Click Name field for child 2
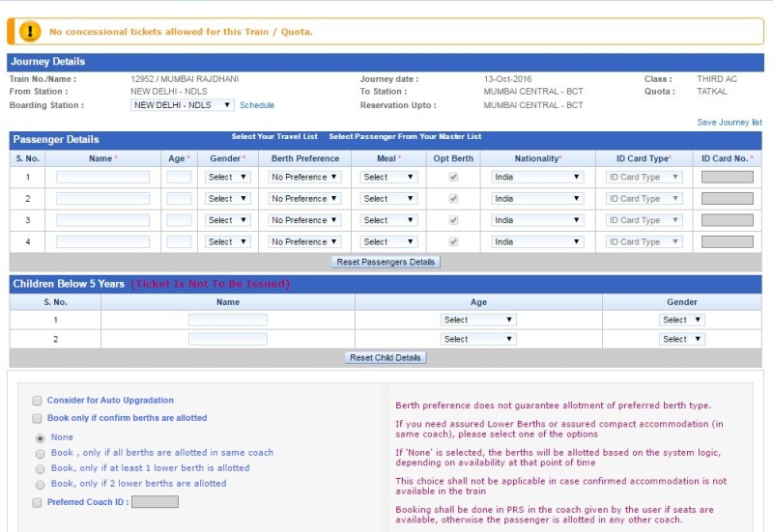The width and height of the screenshot is (773, 532). [x=228, y=339]
